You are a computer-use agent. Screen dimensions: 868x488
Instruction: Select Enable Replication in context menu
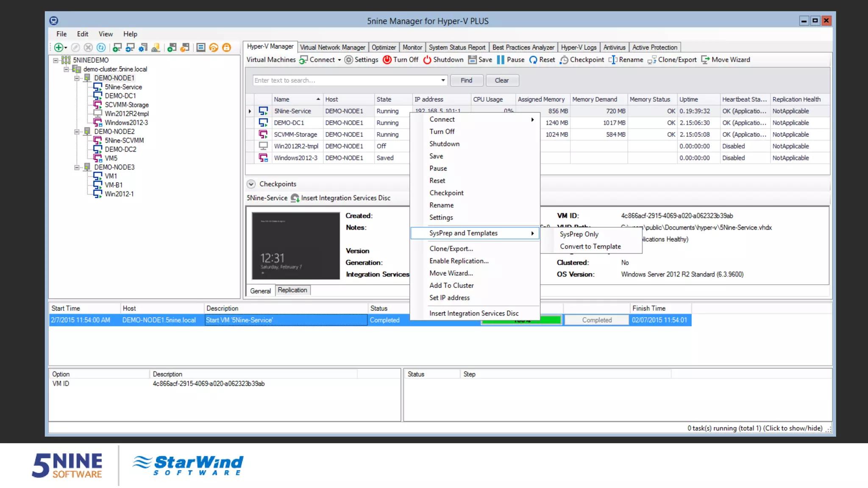[x=459, y=261]
